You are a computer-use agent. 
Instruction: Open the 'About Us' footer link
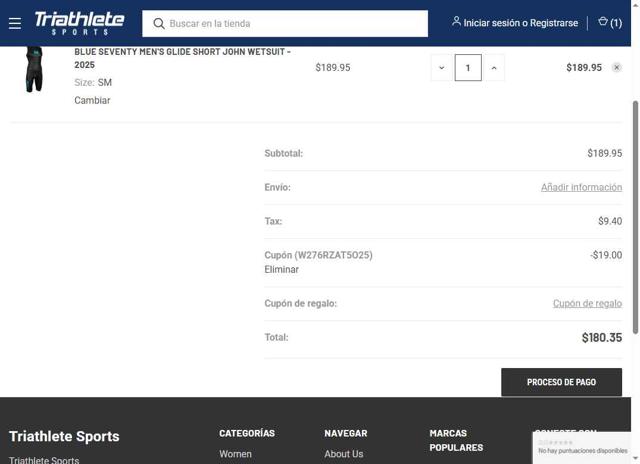(x=344, y=454)
